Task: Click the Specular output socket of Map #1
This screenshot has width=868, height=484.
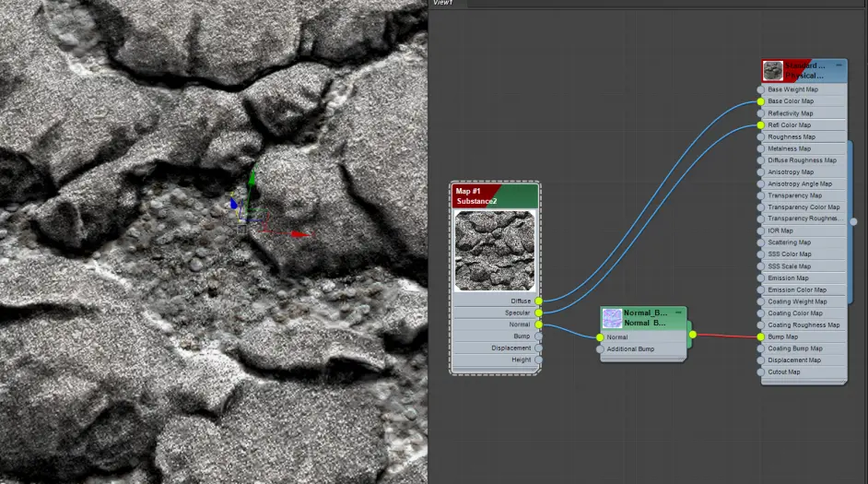Action: pyautogui.click(x=539, y=313)
